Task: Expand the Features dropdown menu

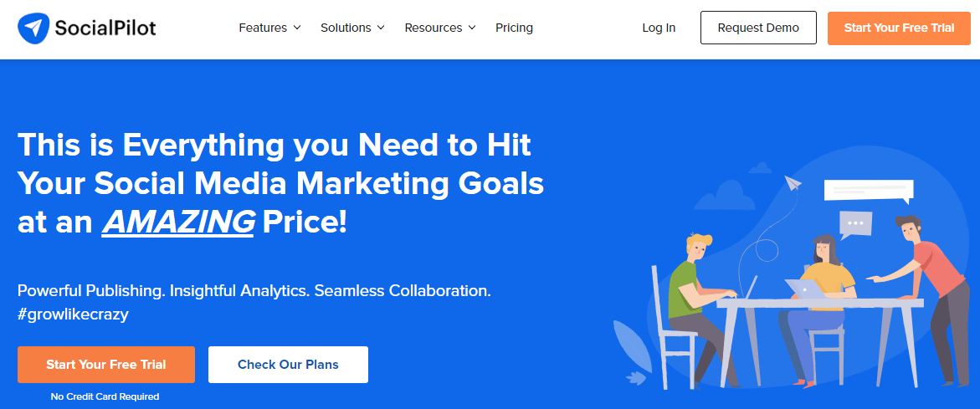Action: [269, 28]
